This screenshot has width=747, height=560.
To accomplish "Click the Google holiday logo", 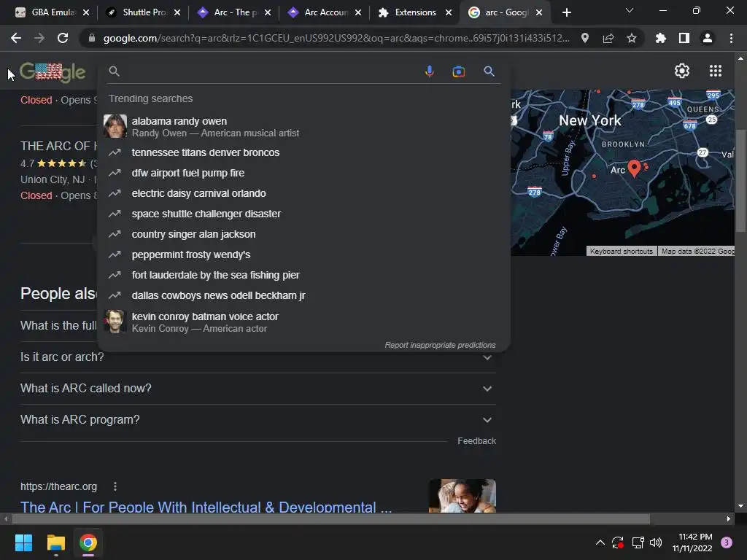I will (53, 72).
